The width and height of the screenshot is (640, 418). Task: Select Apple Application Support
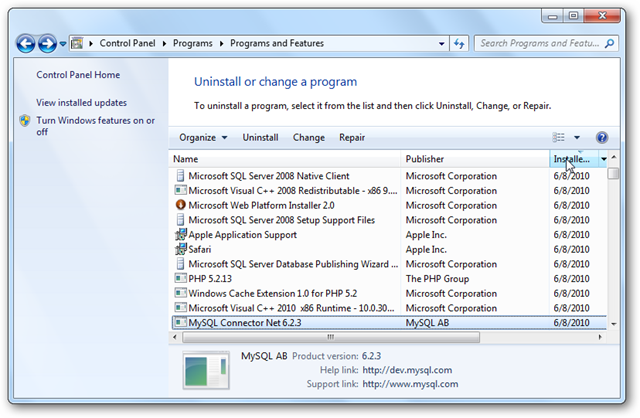(388, 235)
